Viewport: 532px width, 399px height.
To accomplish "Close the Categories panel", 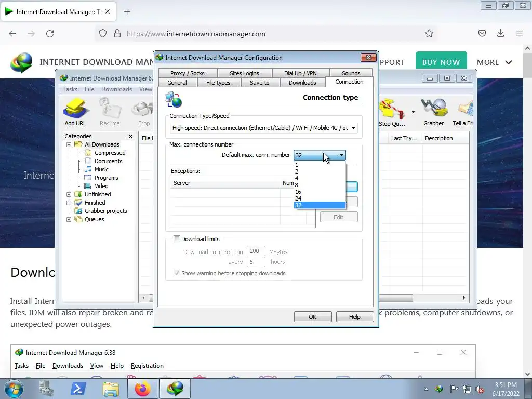I will click(x=130, y=137).
